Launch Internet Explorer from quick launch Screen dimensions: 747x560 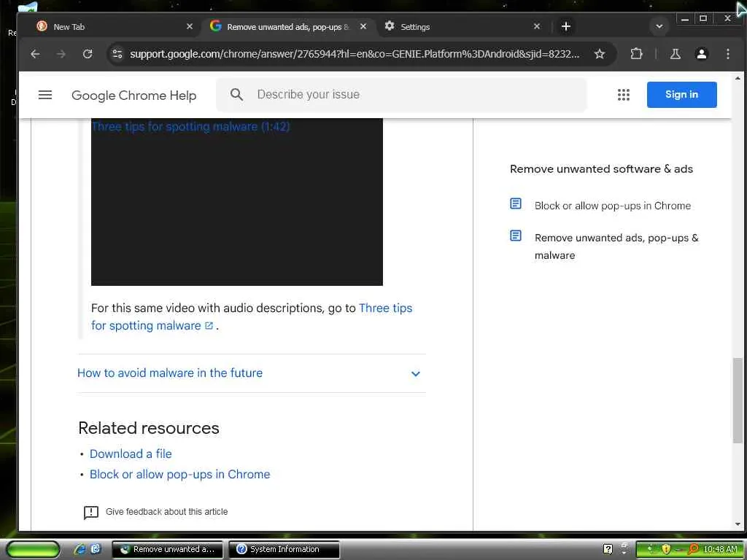pyautogui.click(x=80, y=549)
